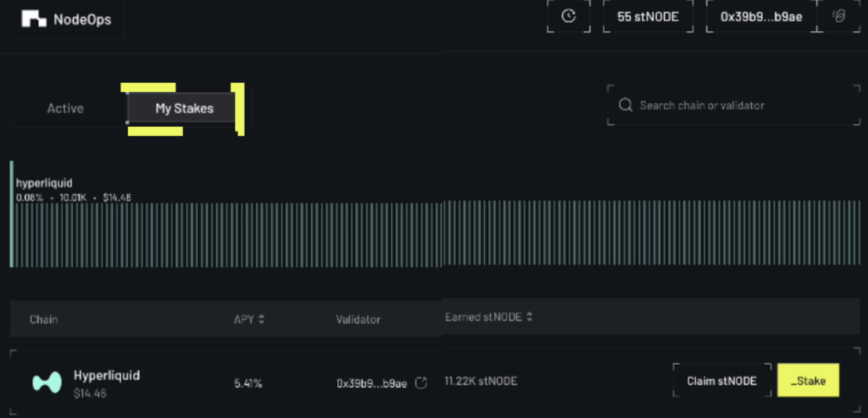Click the search magnifier icon
868x418 pixels.
click(625, 105)
